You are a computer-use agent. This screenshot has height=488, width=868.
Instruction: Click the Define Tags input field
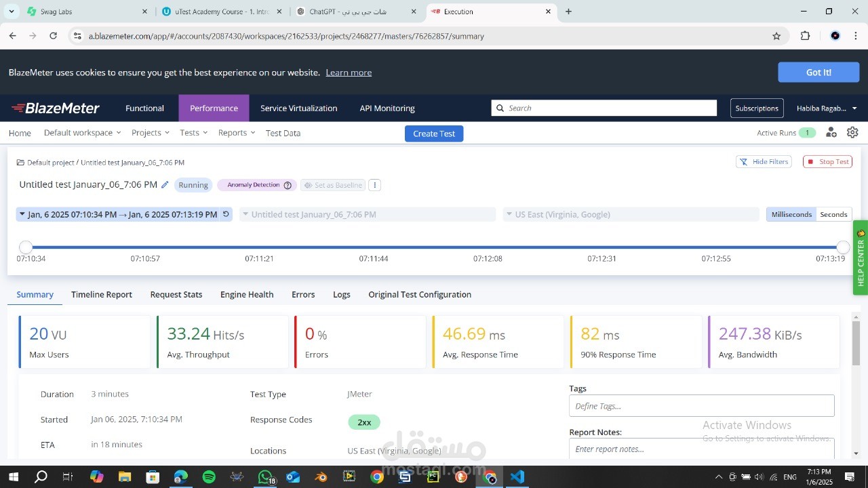pyautogui.click(x=702, y=406)
